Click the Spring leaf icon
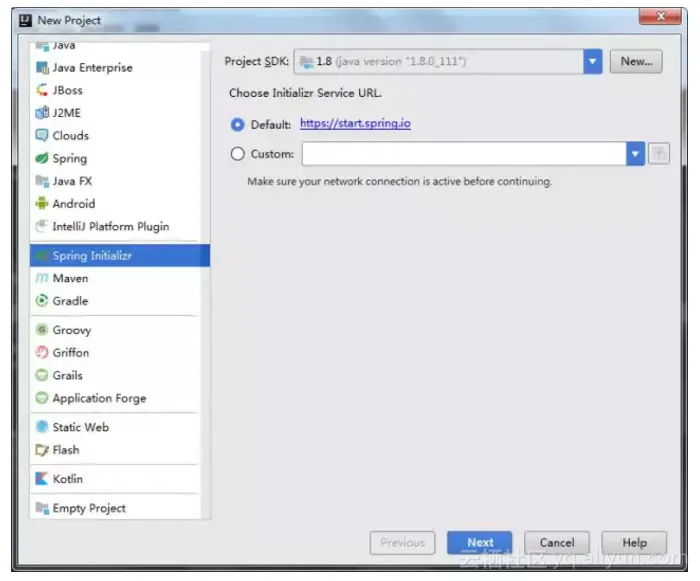The width and height of the screenshot is (700, 581). point(42,158)
